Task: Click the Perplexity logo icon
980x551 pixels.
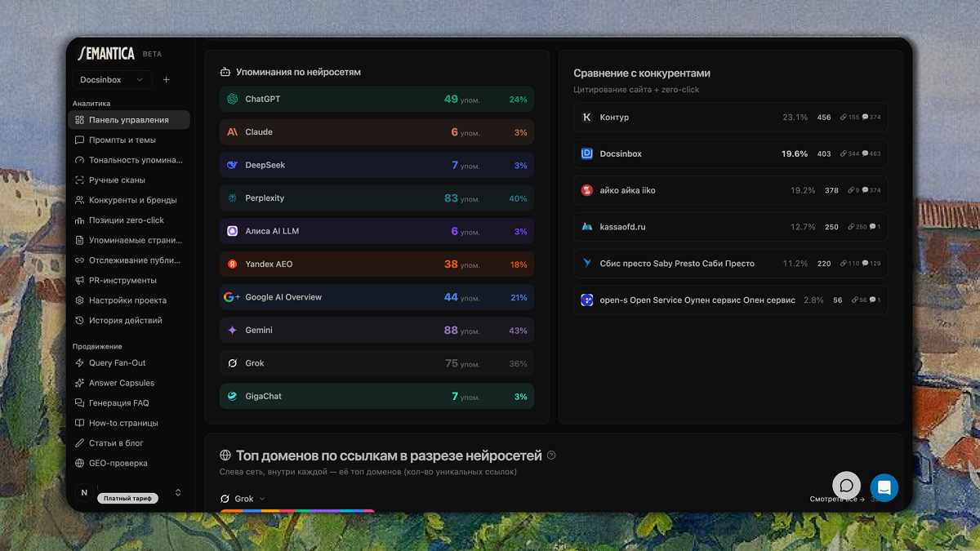Action: (x=233, y=198)
